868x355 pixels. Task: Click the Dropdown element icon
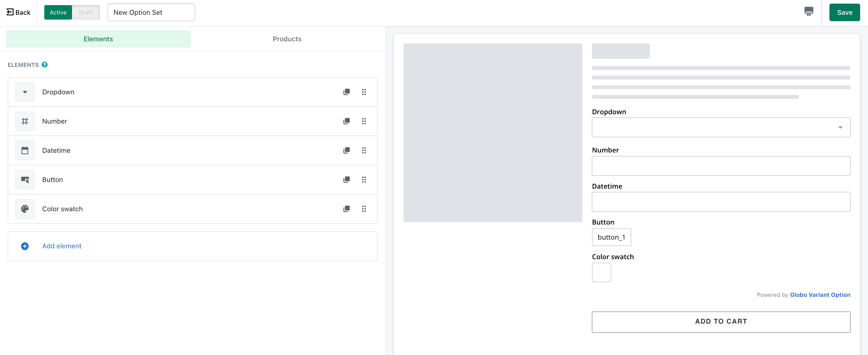coord(25,92)
